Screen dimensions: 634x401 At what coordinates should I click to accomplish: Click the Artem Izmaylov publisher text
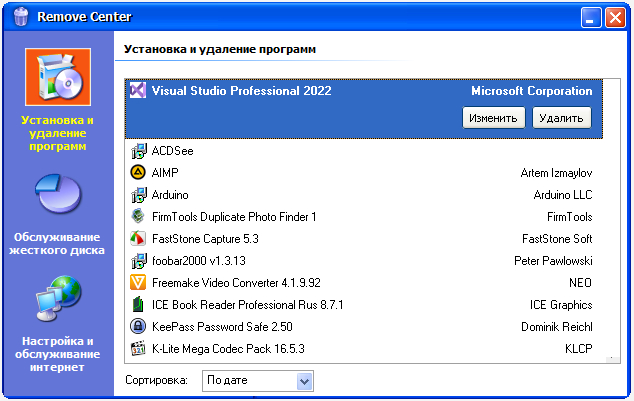click(556, 173)
